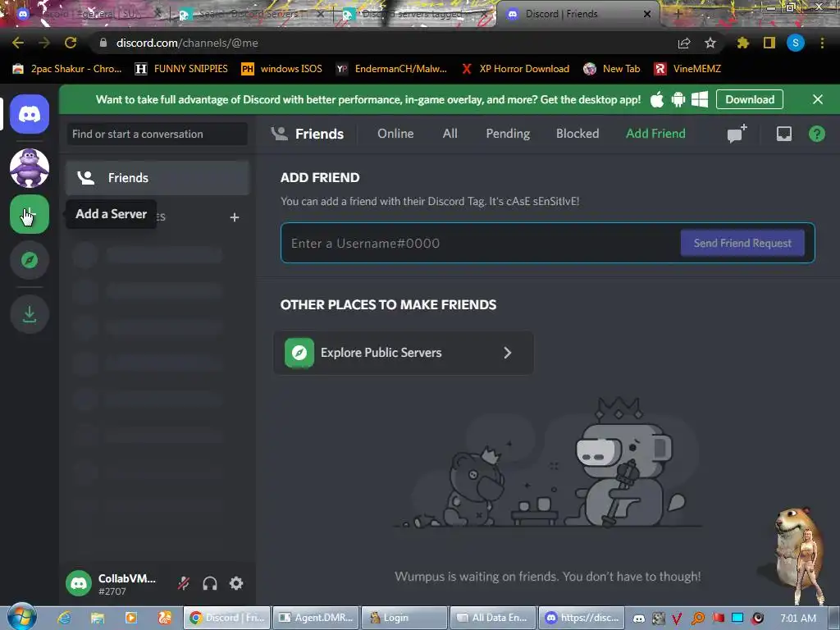Viewport: 840px width, 630px height.
Task: Open the Chrome extensions puzzle icon
Action: [742, 43]
